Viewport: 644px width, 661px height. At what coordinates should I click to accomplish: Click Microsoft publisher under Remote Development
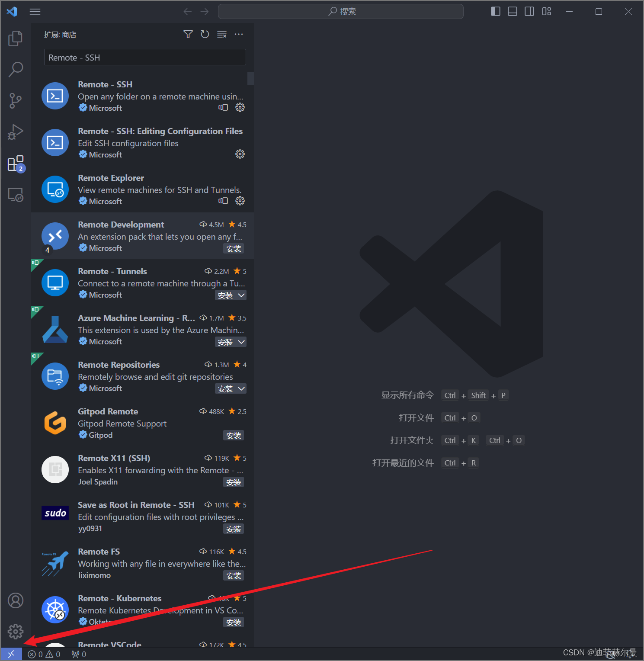point(105,248)
